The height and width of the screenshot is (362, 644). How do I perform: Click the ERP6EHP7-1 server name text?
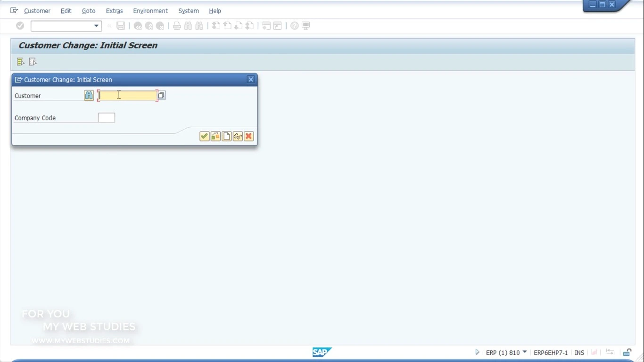(551, 353)
